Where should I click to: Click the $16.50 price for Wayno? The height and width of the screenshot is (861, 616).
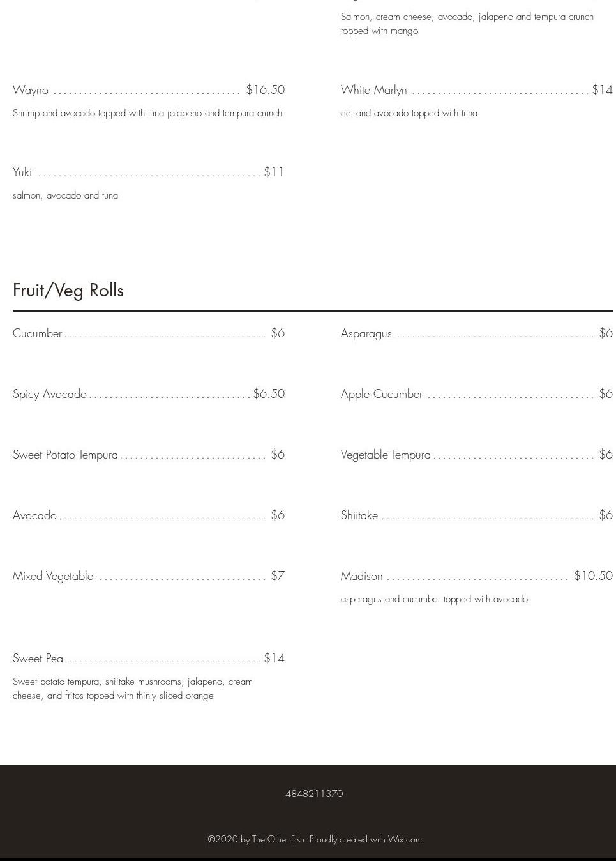265,90
